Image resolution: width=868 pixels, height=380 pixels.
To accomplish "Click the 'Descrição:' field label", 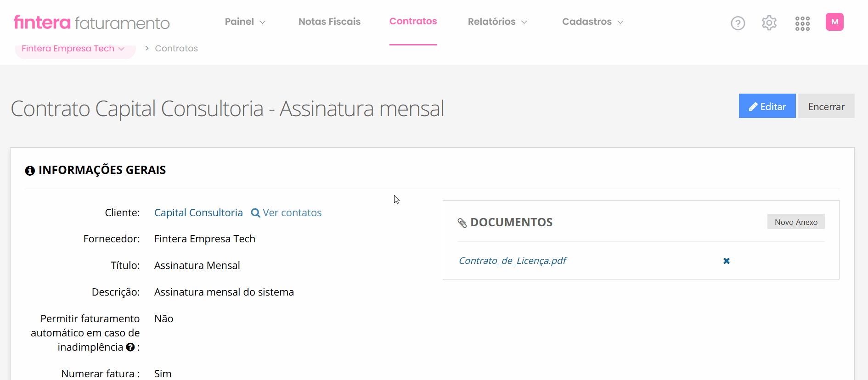I will pos(116,292).
